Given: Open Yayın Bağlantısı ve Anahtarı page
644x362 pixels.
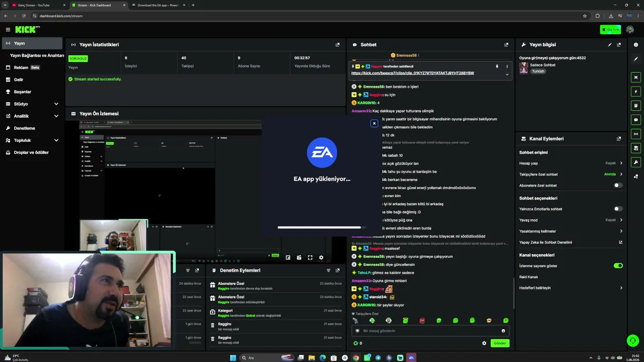Looking at the screenshot, I should pos(37,55).
